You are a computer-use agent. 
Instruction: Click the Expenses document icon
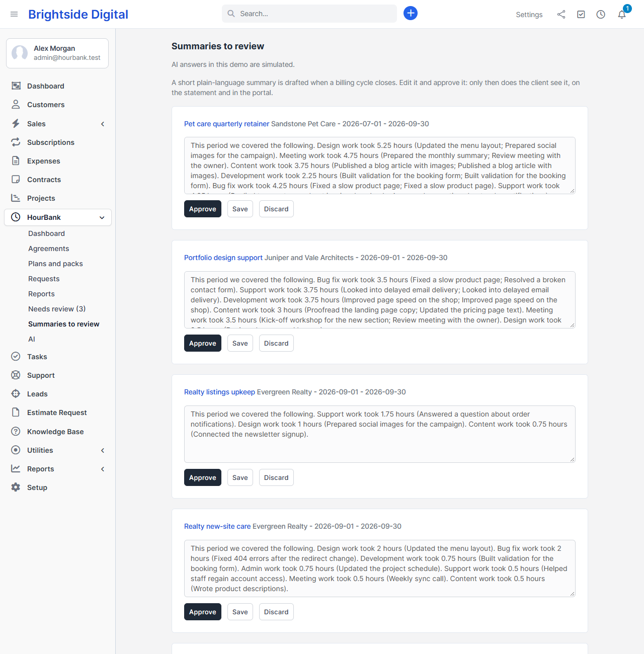[x=16, y=161]
